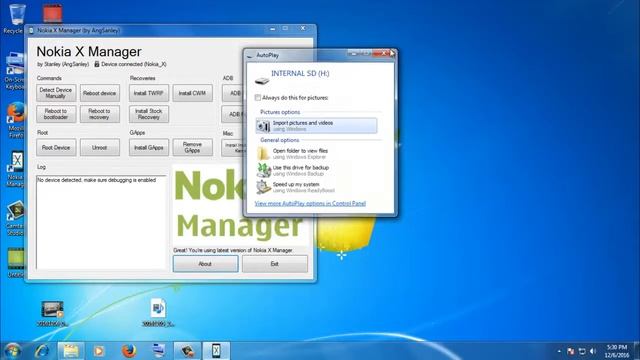Open the video file icon on desktop
640x360 pixels.
[52, 313]
